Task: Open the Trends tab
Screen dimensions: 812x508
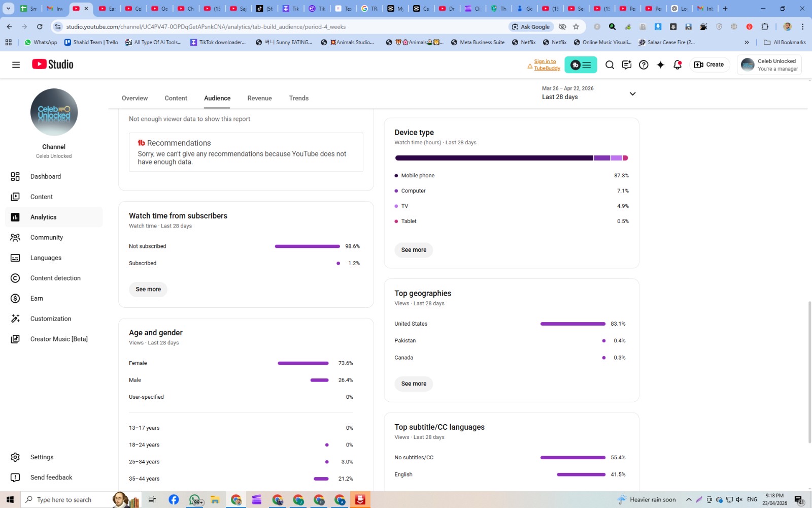Action: pyautogui.click(x=299, y=98)
